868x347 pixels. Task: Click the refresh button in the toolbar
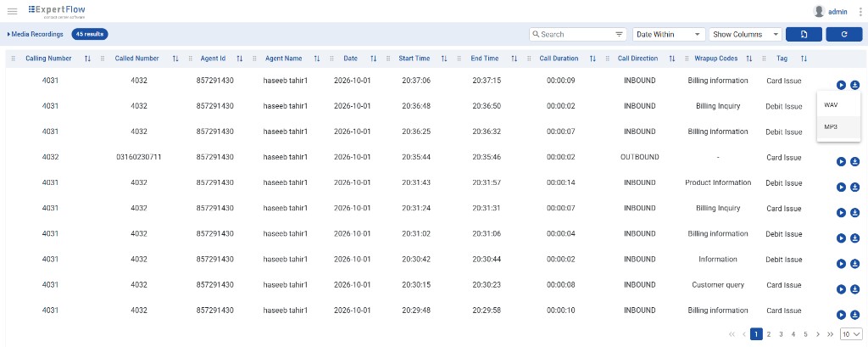(844, 35)
